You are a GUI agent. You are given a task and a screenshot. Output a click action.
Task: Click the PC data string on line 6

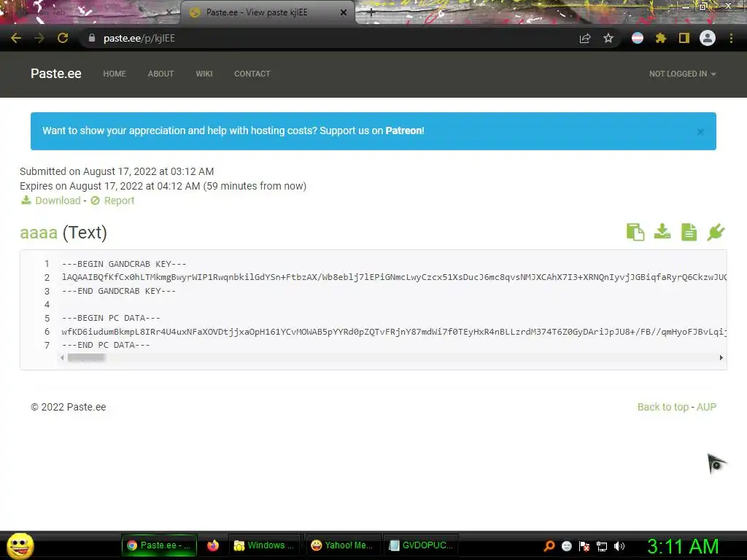(394, 332)
